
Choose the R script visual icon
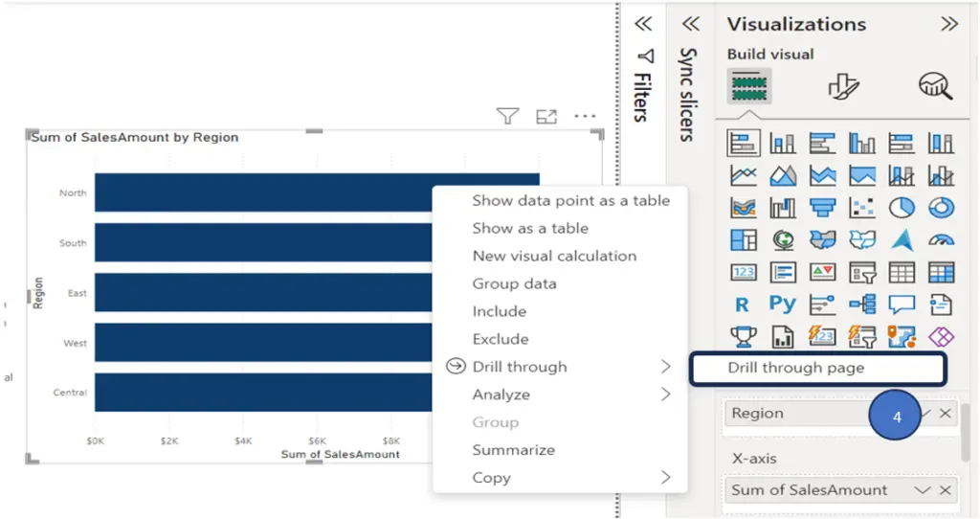pos(743,305)
